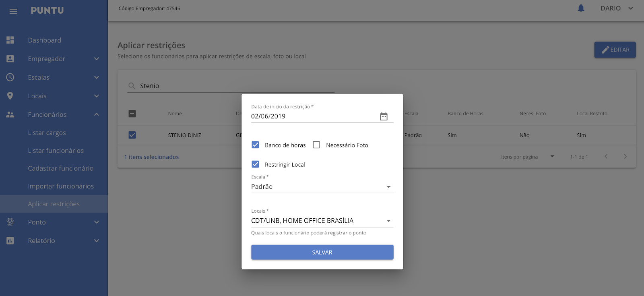The image size is (644, 296).
Task: Click the Locais map pin icon
Action: point(10,96)
